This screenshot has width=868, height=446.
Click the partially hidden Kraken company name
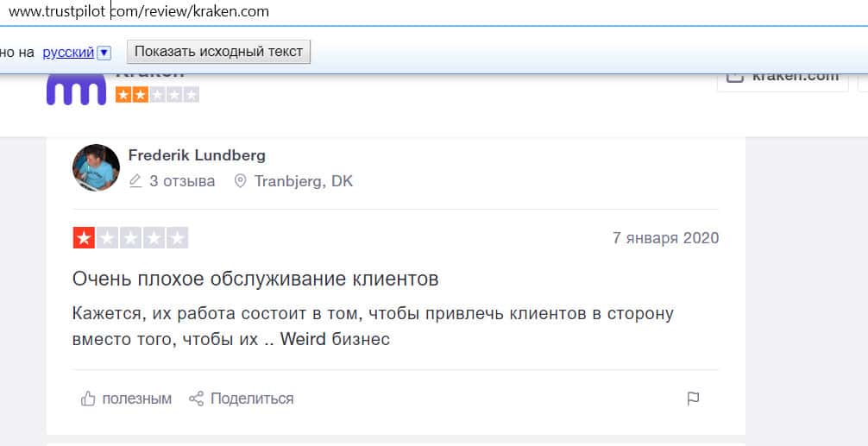tap(148, 76)
